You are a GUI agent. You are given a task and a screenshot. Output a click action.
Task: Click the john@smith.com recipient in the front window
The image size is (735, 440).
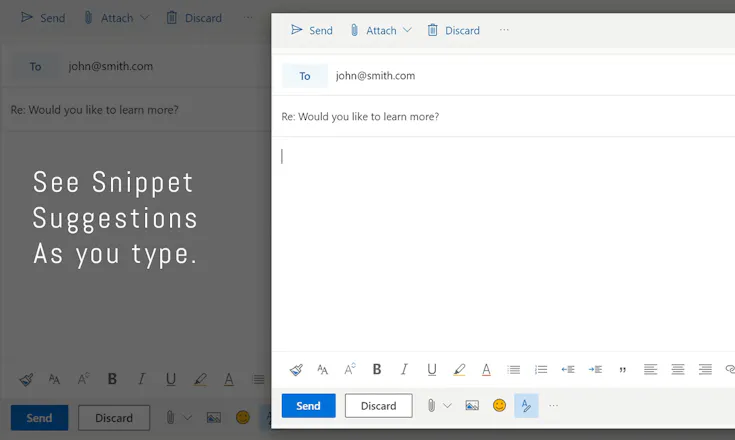click(375, 75)
